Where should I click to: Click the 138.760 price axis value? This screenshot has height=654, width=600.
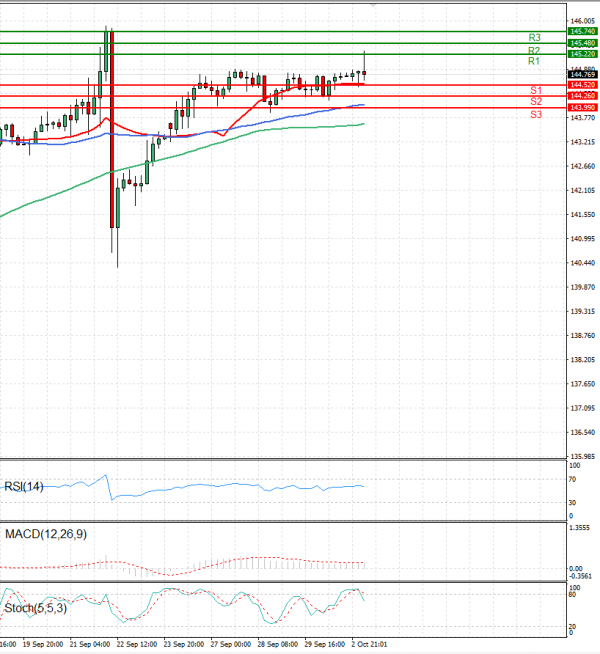click(x=582, y=336)
